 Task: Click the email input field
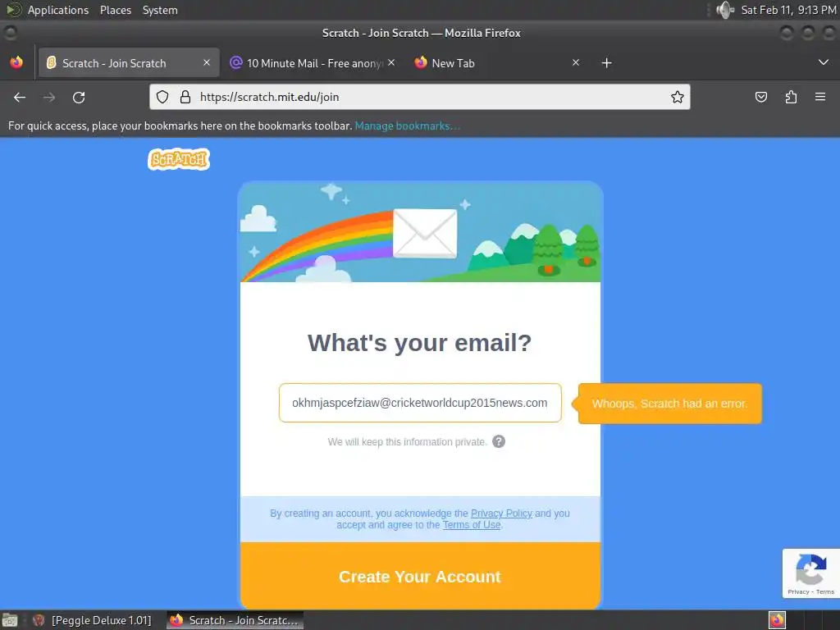point(420,403)
